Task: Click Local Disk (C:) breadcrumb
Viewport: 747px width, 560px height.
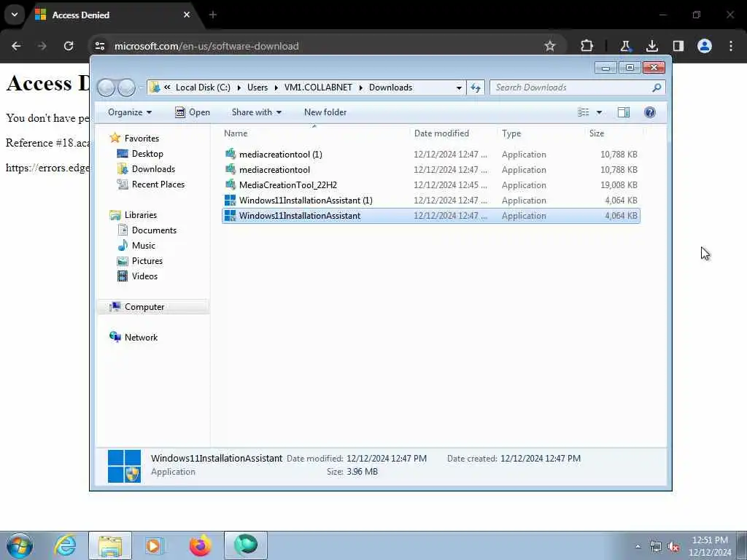Action: [x=203, y=87]
